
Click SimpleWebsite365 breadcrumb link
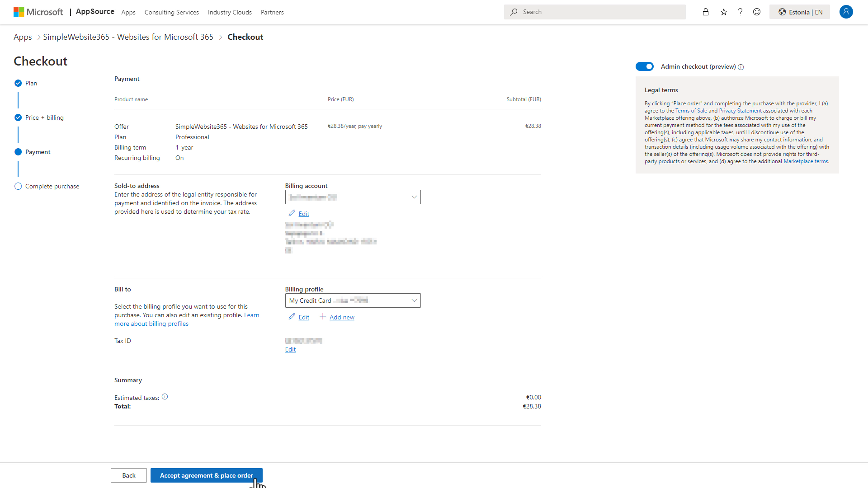pos(128,37)
